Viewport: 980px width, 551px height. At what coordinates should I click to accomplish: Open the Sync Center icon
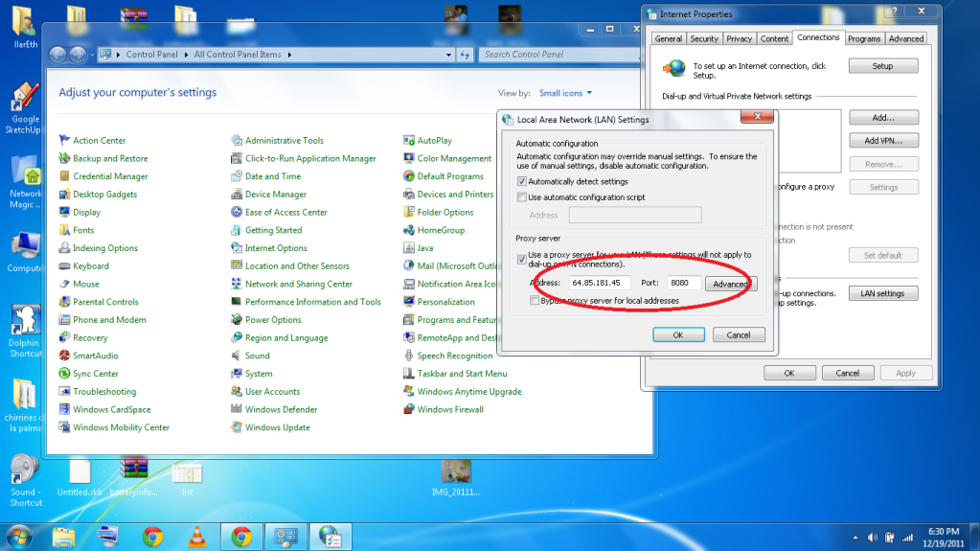tap(64, 374)
